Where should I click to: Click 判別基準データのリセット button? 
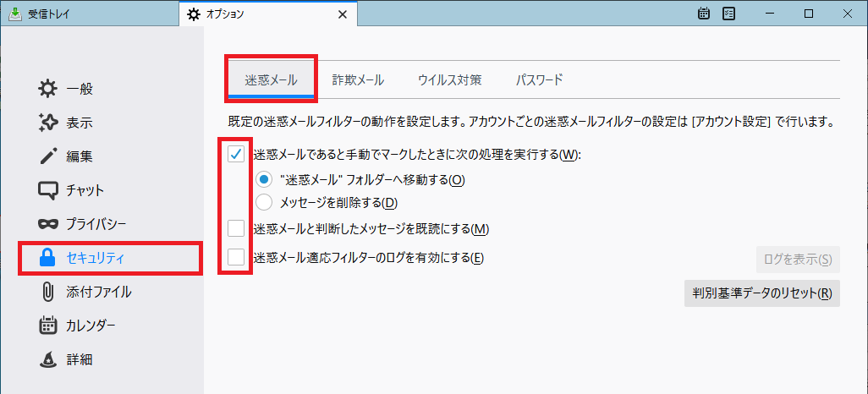[761, 293]
